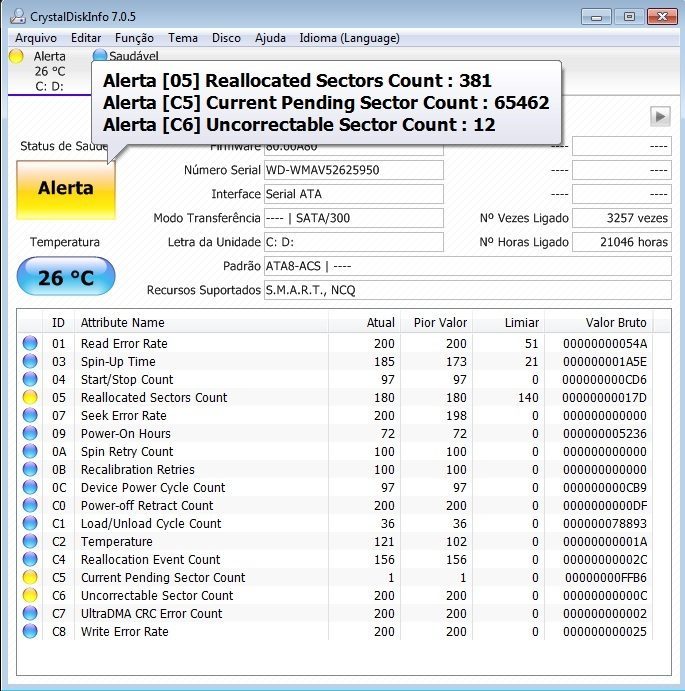Click the blue status icon for Seek Error Rate

pos(30,416)
